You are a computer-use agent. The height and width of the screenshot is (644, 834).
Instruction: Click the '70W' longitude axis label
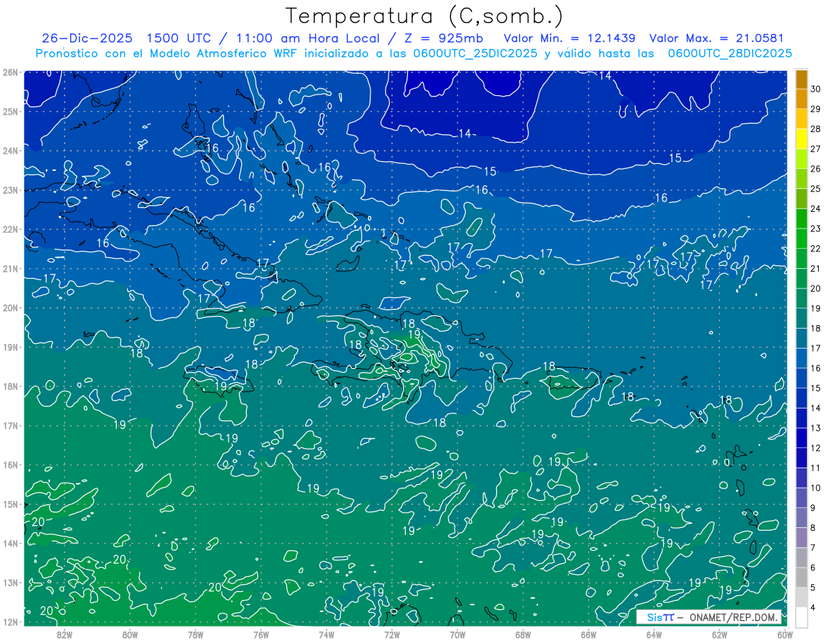click(457, 634)
